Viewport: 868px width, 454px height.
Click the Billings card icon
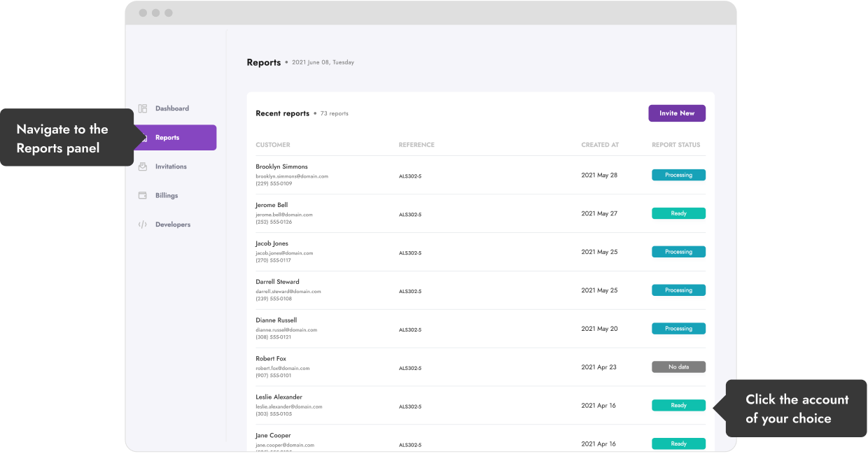143,196
